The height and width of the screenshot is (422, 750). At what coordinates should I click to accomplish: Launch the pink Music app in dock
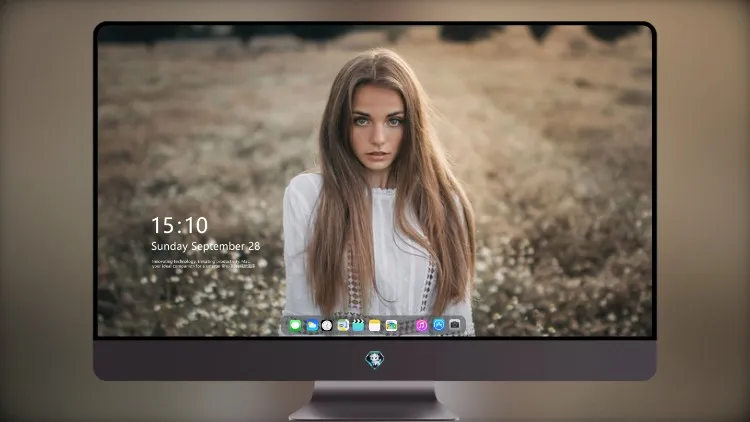pyautogui.click(x=421, y=325)
